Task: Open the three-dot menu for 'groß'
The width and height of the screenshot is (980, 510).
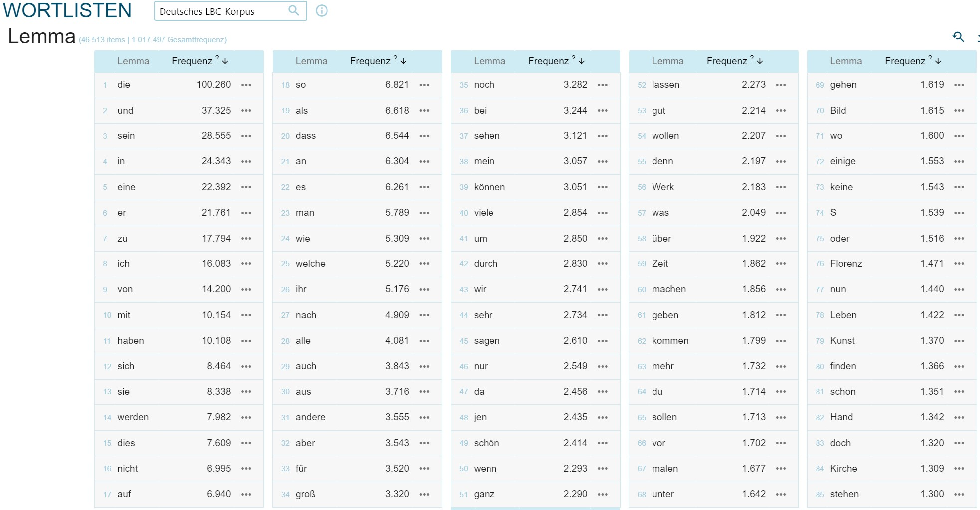Action: 425,494
